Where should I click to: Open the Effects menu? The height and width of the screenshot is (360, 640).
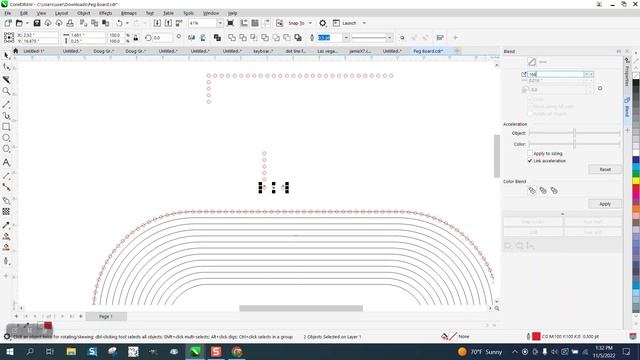tap(105, 13)
